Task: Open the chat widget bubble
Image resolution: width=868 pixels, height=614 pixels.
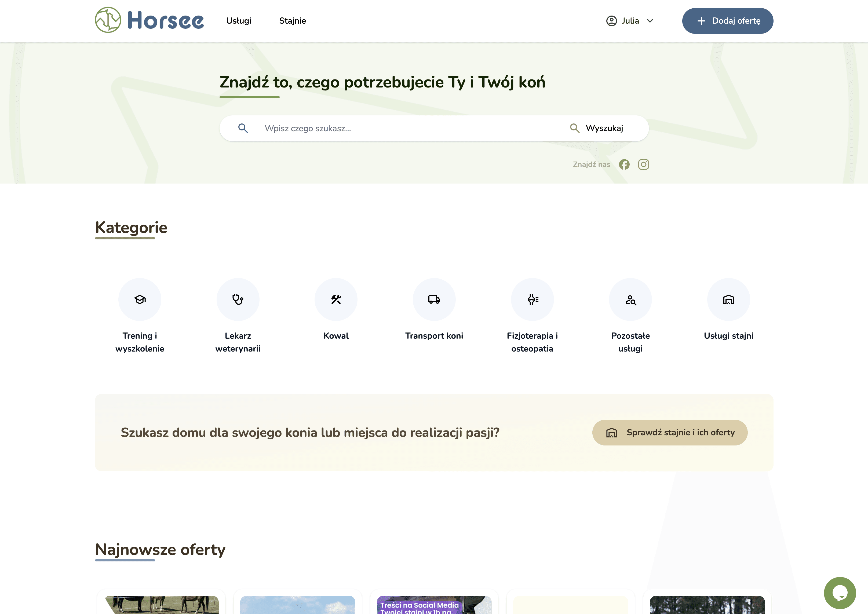Action: pos(840,593)
